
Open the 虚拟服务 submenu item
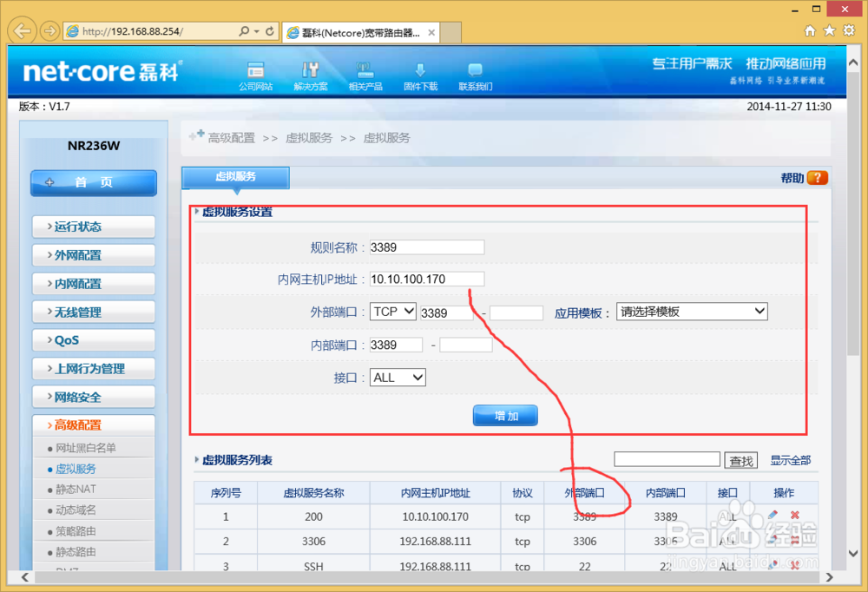(76, 469)
